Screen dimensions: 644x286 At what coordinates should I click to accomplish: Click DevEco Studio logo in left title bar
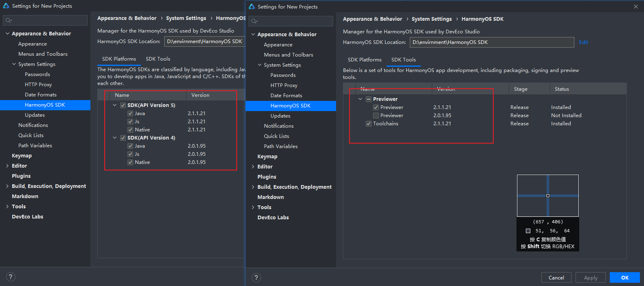pos(6,6)
